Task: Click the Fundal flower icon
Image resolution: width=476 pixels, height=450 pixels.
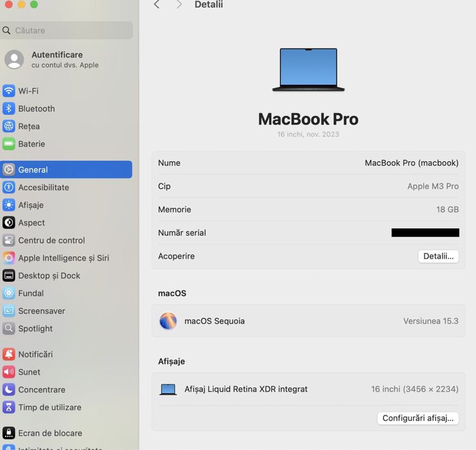Action: [x=9, y=293]
